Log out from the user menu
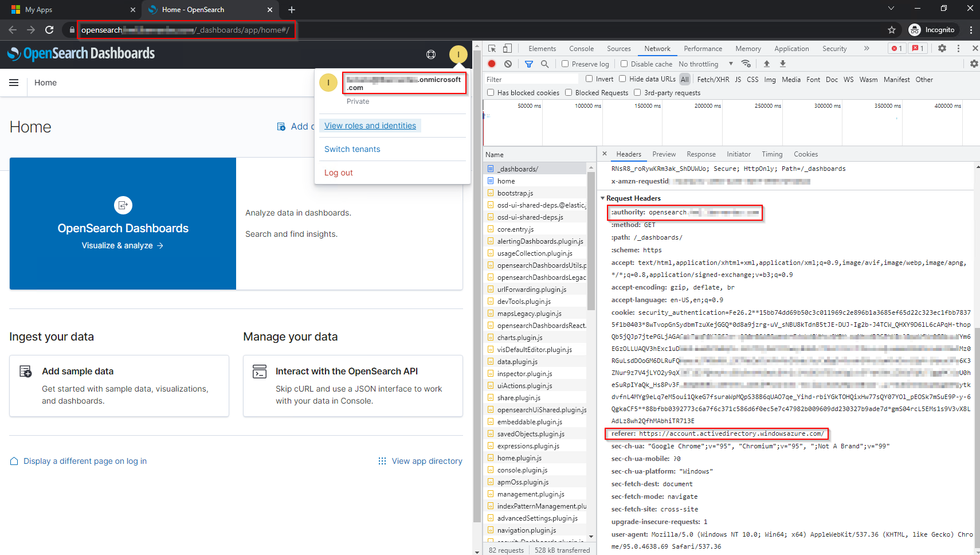 coord(339,173)
